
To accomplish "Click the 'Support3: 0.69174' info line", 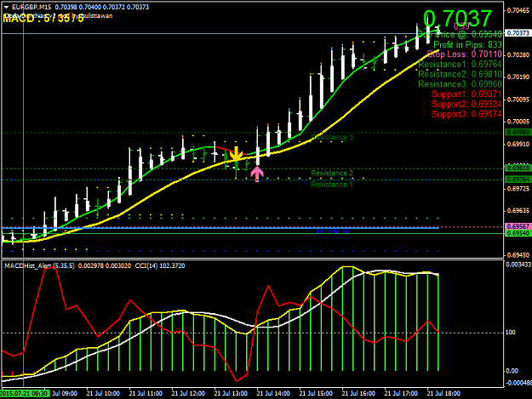I will coord(466,114).
